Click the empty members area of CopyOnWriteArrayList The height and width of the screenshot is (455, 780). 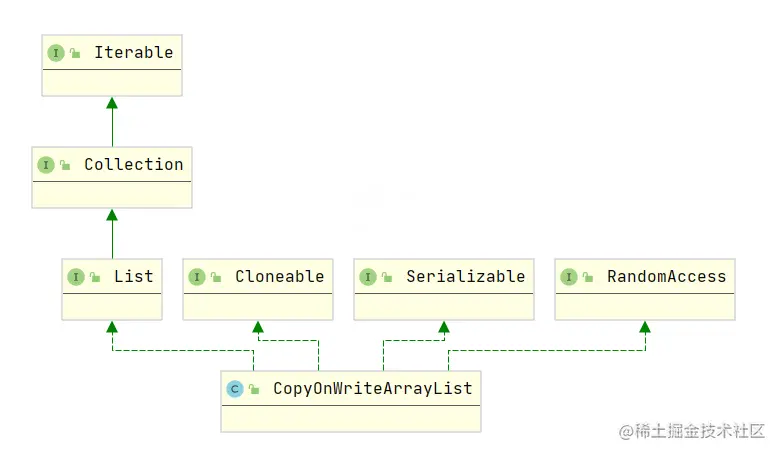click(350, 418)
